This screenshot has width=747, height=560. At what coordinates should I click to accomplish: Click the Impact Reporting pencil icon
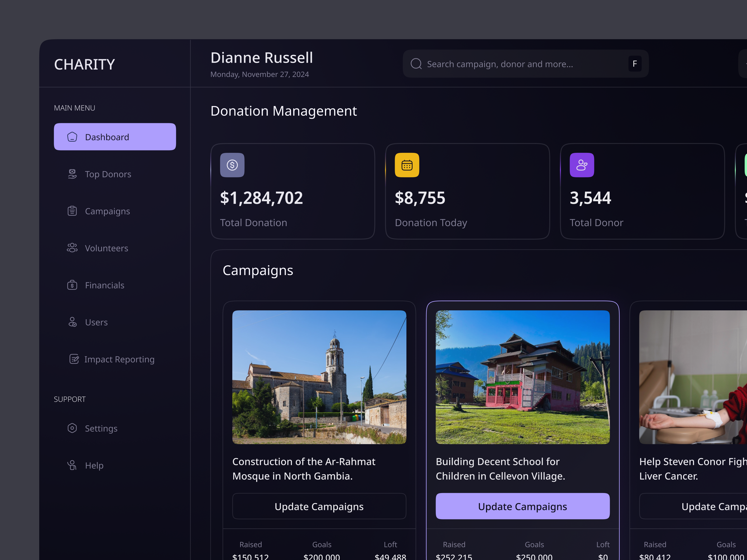pos(74,359)
